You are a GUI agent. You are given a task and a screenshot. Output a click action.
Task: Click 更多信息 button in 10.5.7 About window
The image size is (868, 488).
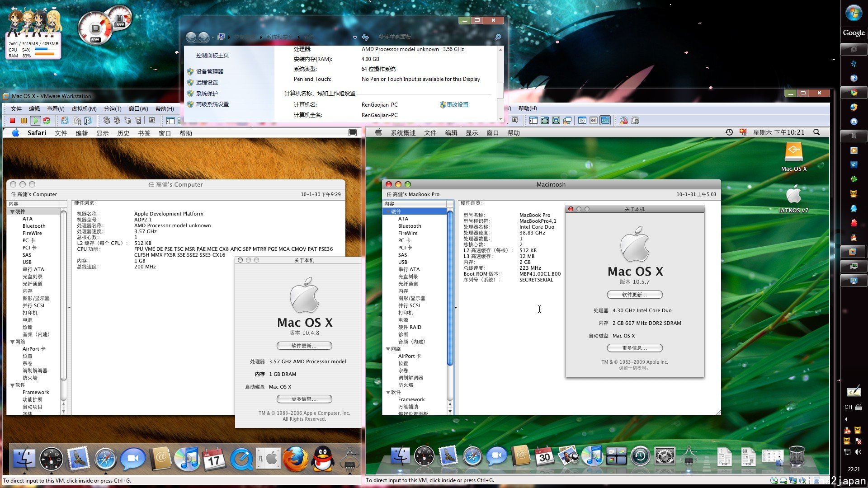click(x=635, y=348)
